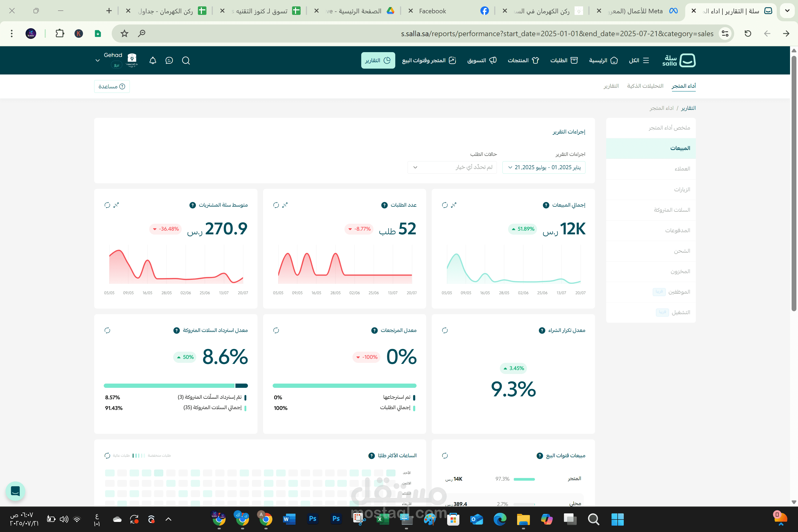
Task: Click the search magnifier icon in header
Action: tap(186, 60)
